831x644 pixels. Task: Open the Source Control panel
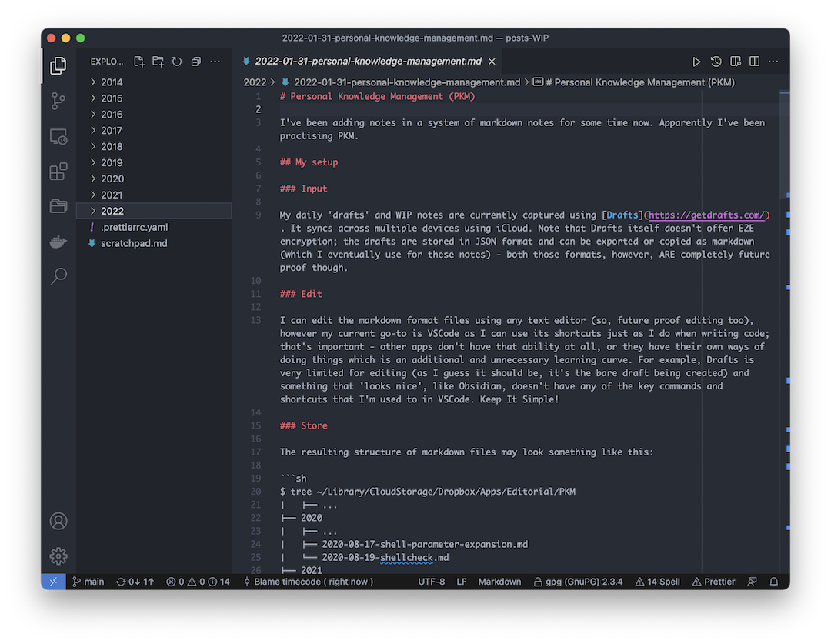click(58, 101)
